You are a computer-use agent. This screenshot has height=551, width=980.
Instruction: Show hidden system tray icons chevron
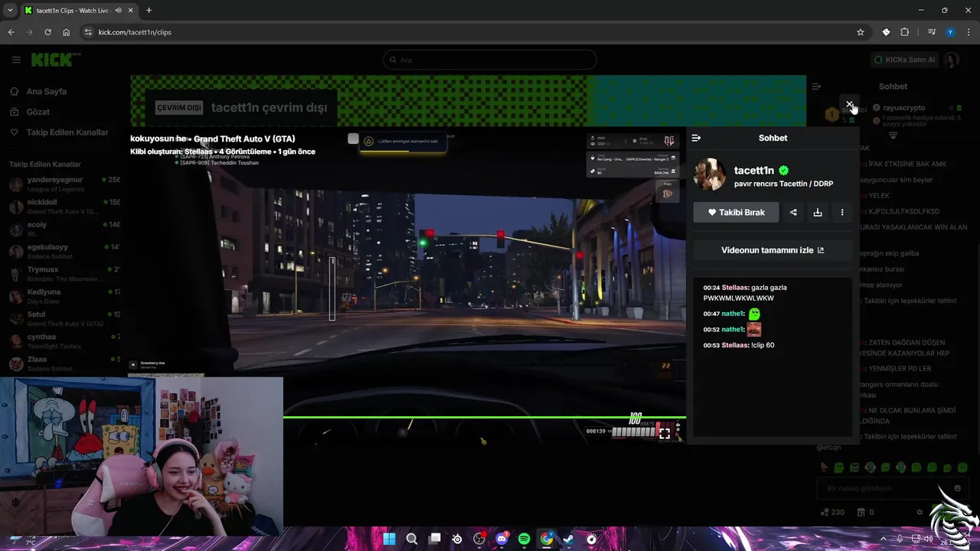tap(883, 539)
